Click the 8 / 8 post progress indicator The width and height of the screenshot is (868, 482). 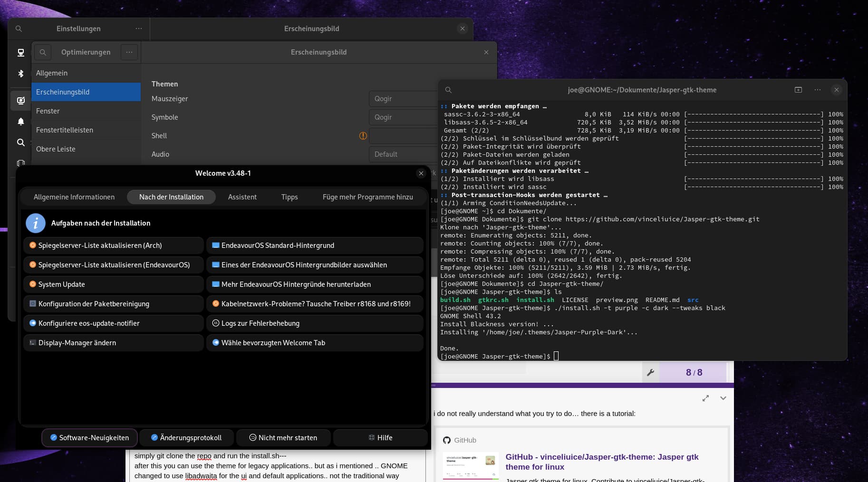click(x=694, y=373)
